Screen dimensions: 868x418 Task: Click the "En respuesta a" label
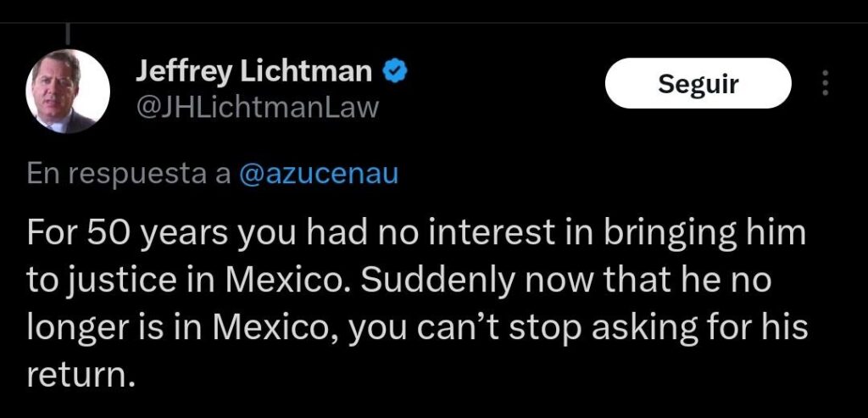pos(129,175)
